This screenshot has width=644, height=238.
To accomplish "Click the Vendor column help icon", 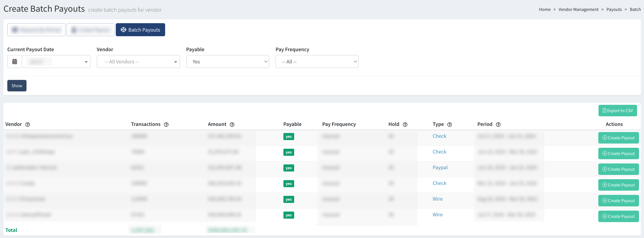I will click(x=28, y=125).
